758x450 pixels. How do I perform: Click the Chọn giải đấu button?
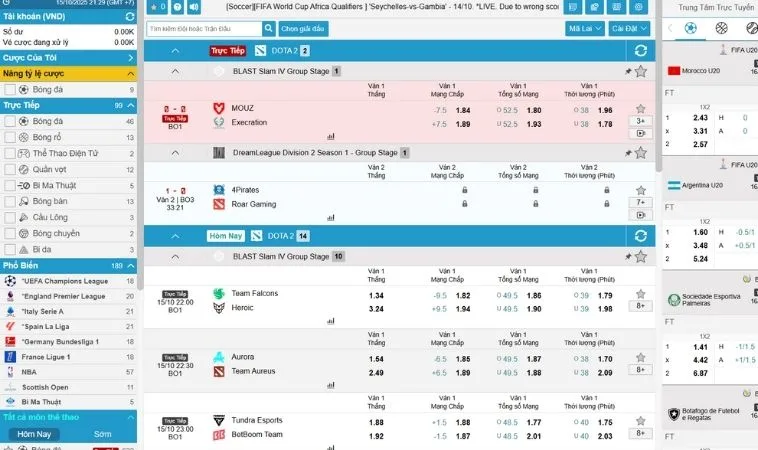click(x=303, y=29)
